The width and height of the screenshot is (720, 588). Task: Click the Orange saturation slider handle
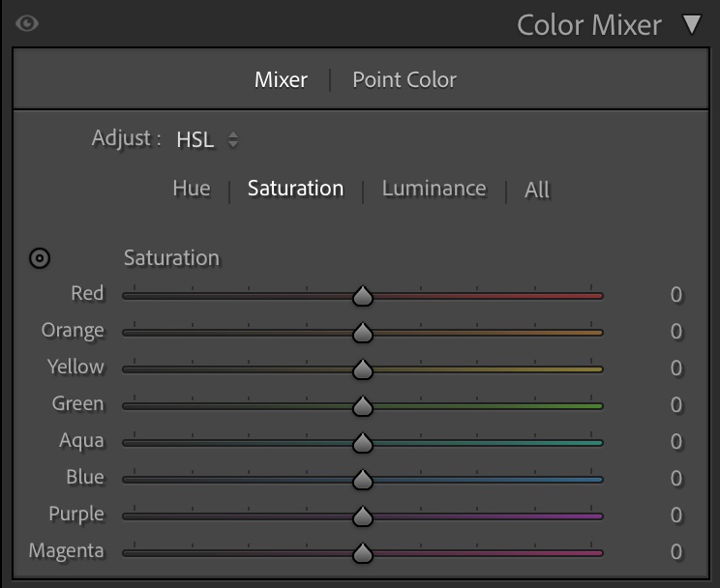point(363,333)
